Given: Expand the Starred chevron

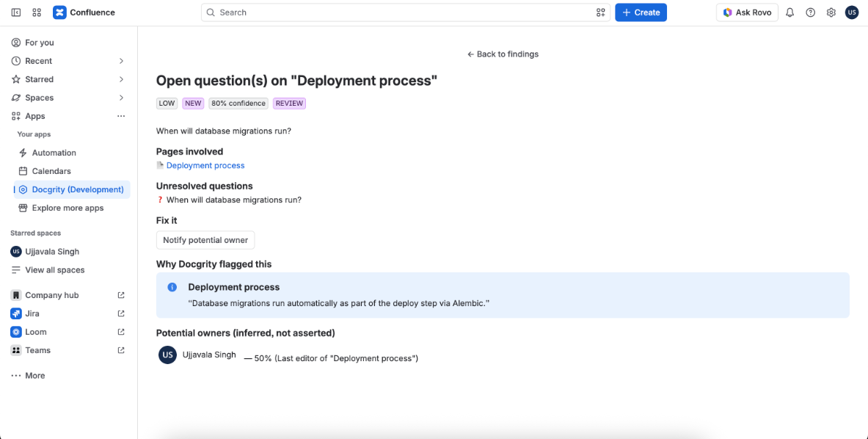Looking at the screenshot, I should [121, 79].
